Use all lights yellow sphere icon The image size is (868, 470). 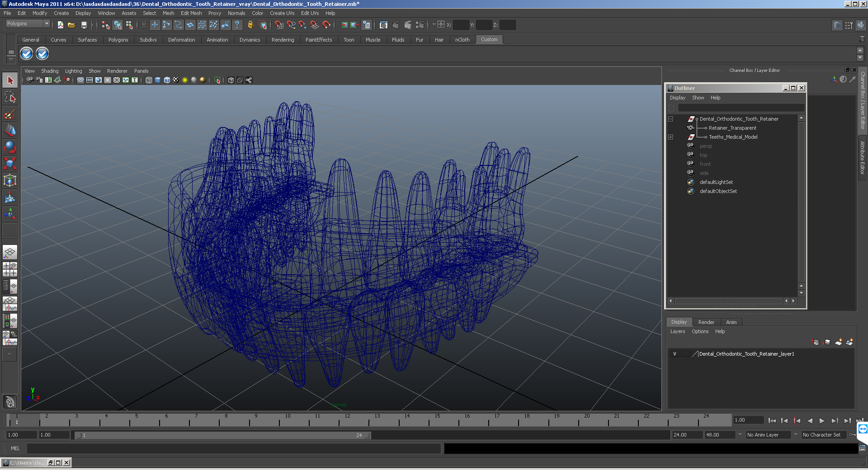coord(185,80)
